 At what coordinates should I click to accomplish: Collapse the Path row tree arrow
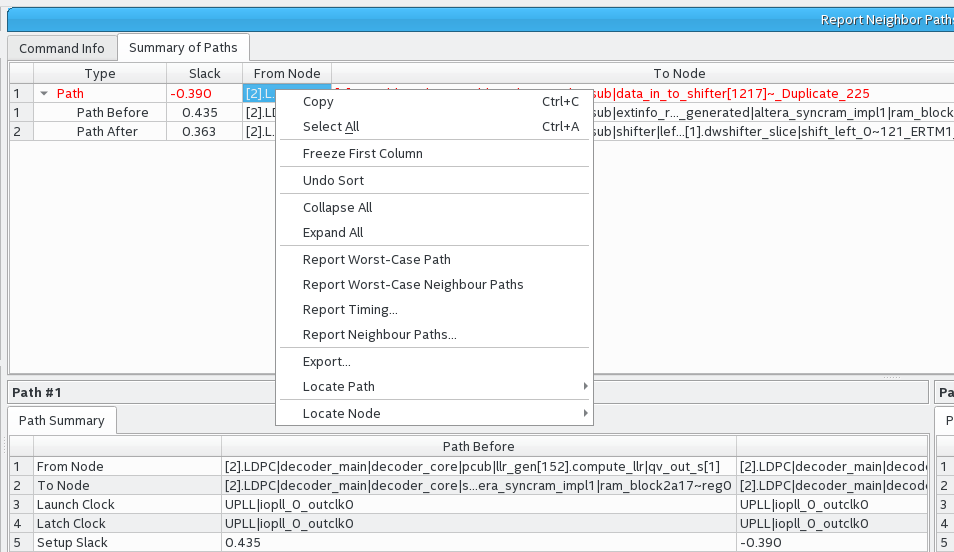point(44,93)
